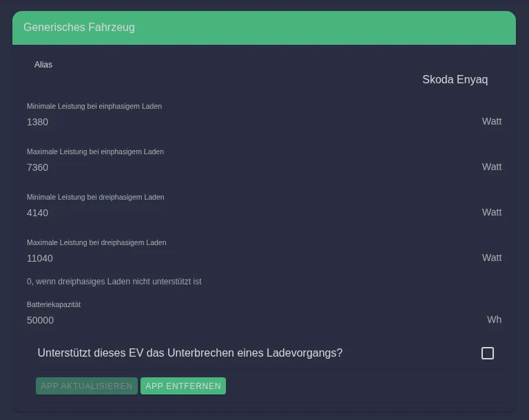Click the Generisches Fahrzeug header

(264, 28)
